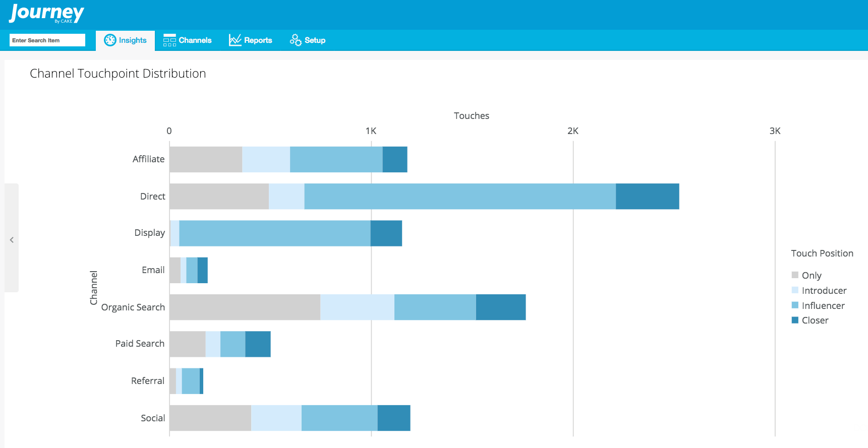Click the Affiliate bar's gray Only segment
The image size is (868, 448).
pos(206,159)
